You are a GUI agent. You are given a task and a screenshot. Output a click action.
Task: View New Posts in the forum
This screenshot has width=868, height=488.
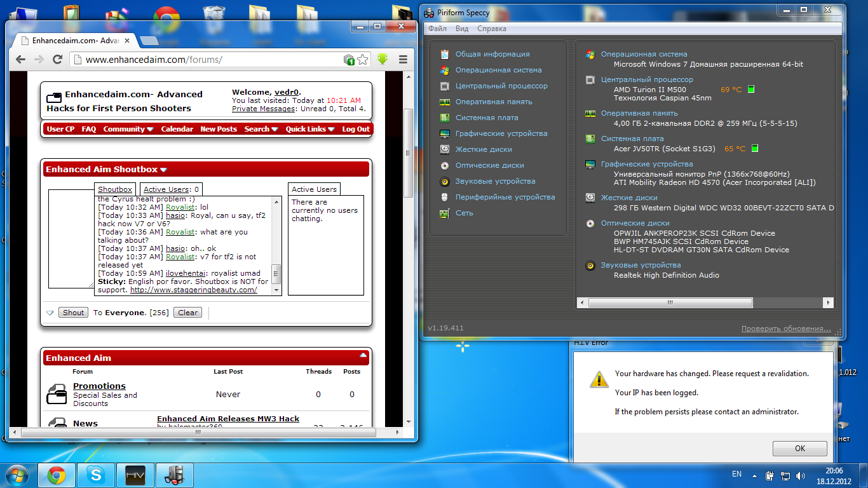tap(219, 129)
